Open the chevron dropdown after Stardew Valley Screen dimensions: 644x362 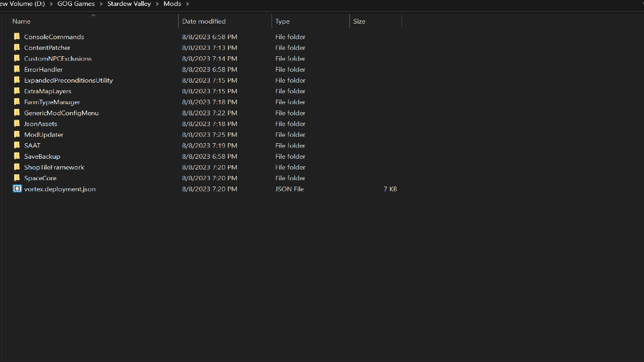pos(157,4)
